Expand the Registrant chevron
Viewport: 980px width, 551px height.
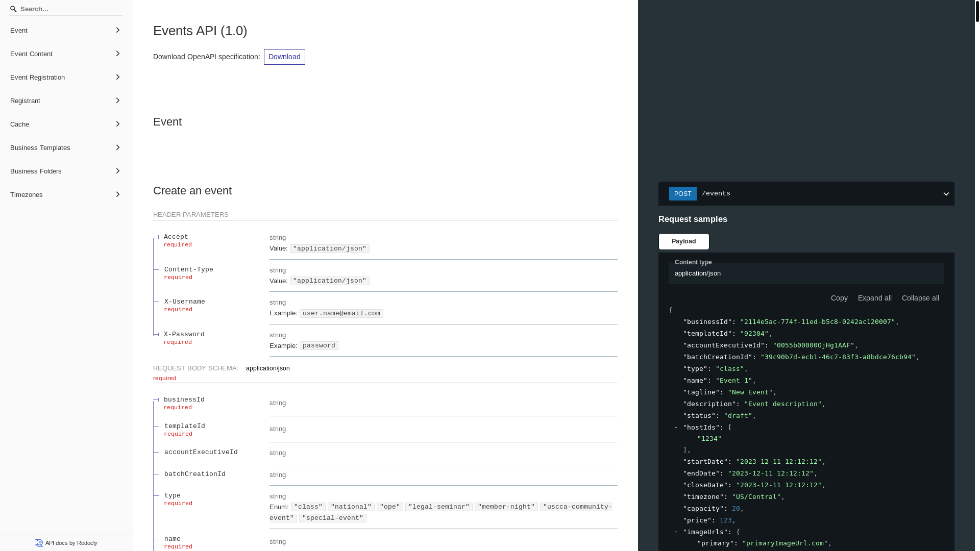click(x=117, y=101)
